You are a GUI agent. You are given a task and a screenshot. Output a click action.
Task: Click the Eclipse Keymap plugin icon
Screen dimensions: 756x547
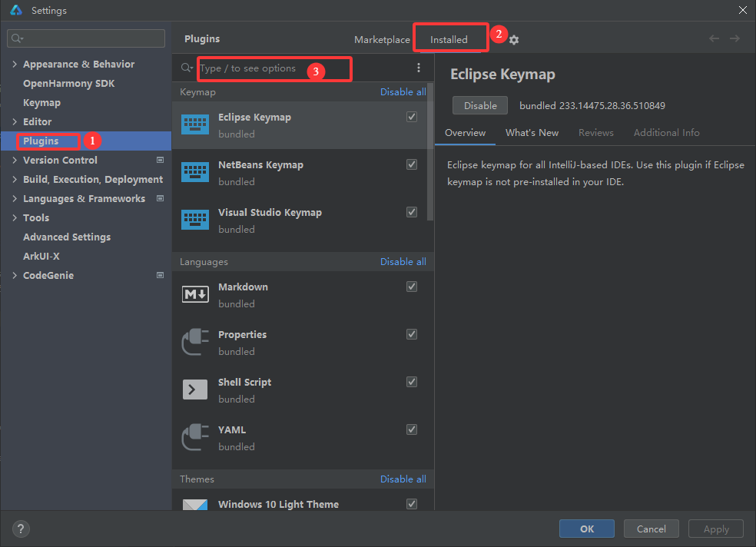pyautogui.click(x=195, y=124)
